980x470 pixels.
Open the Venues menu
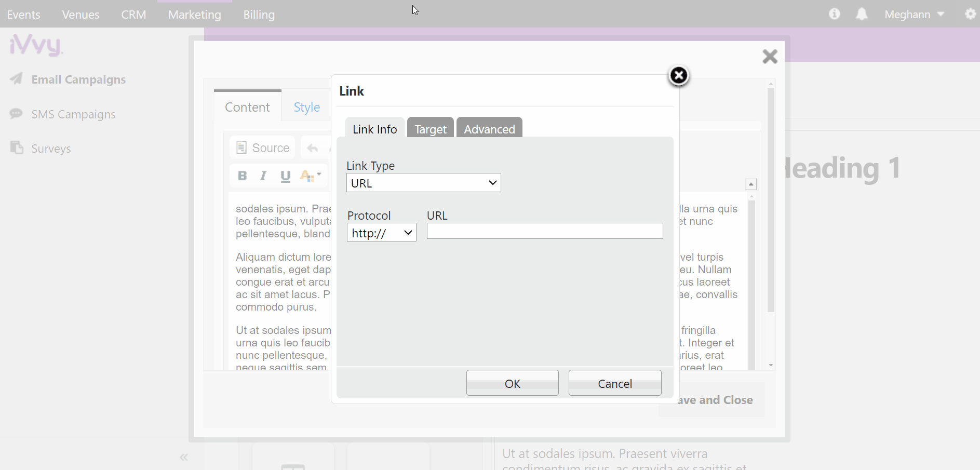80,15
